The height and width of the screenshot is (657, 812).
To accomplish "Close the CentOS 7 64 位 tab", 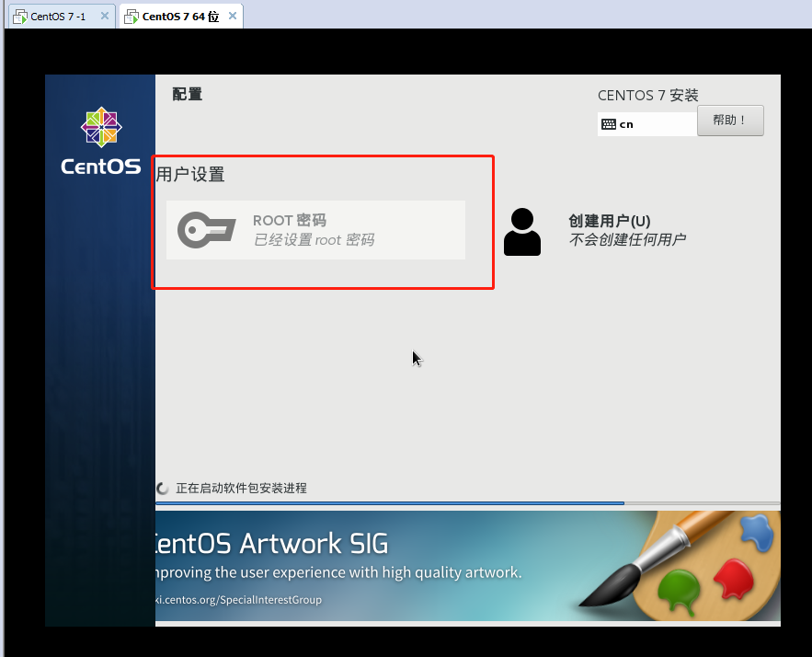I will [x=233, y=16].
